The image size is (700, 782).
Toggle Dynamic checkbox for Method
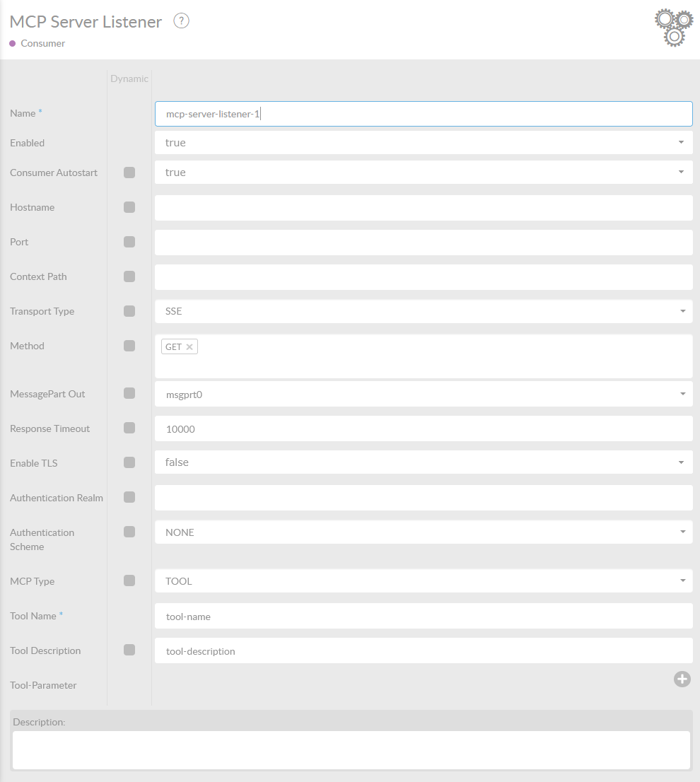129,346
